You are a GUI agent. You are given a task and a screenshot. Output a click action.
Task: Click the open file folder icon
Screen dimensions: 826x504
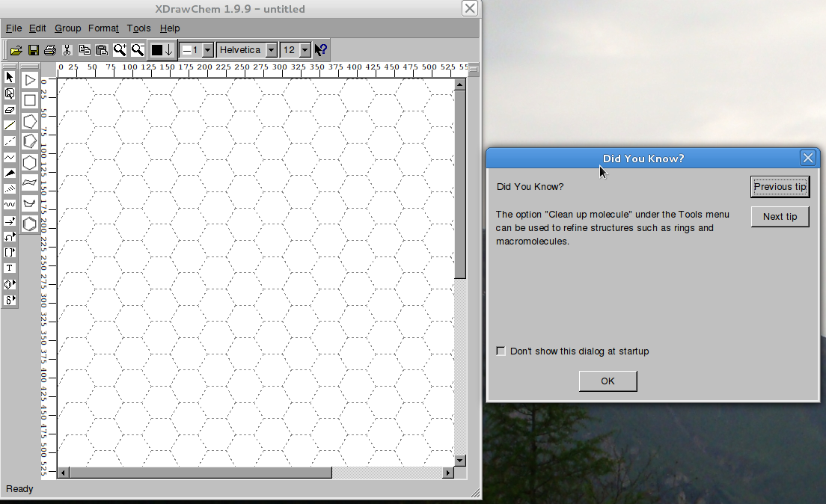[16, 50]
